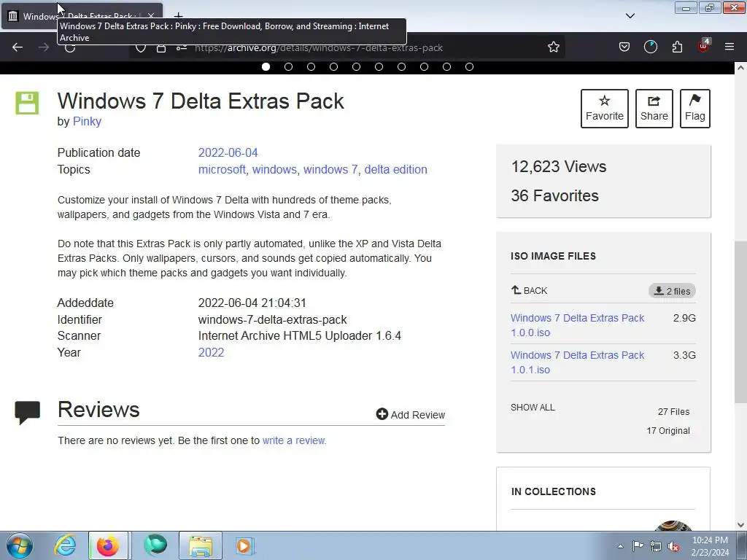747x560 pixels.
Task: Open the 17 Original files listing
Action: click(668, 431)
